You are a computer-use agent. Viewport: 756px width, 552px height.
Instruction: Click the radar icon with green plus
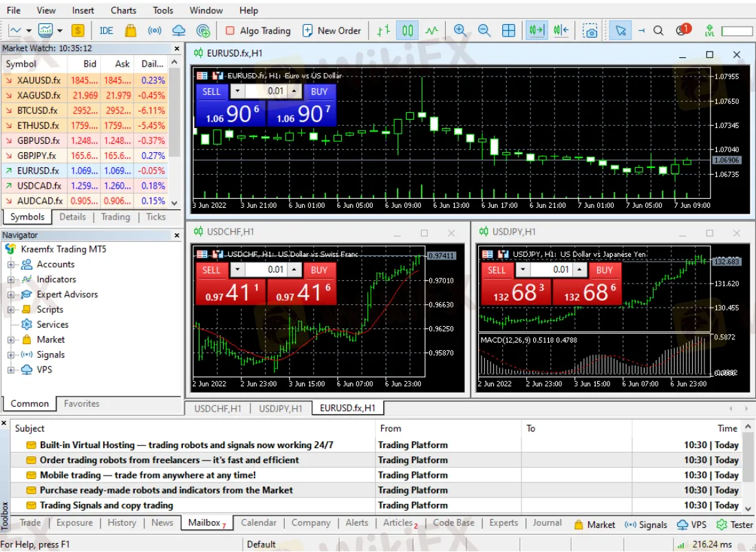pyautogui.click(x=204, y=30)
